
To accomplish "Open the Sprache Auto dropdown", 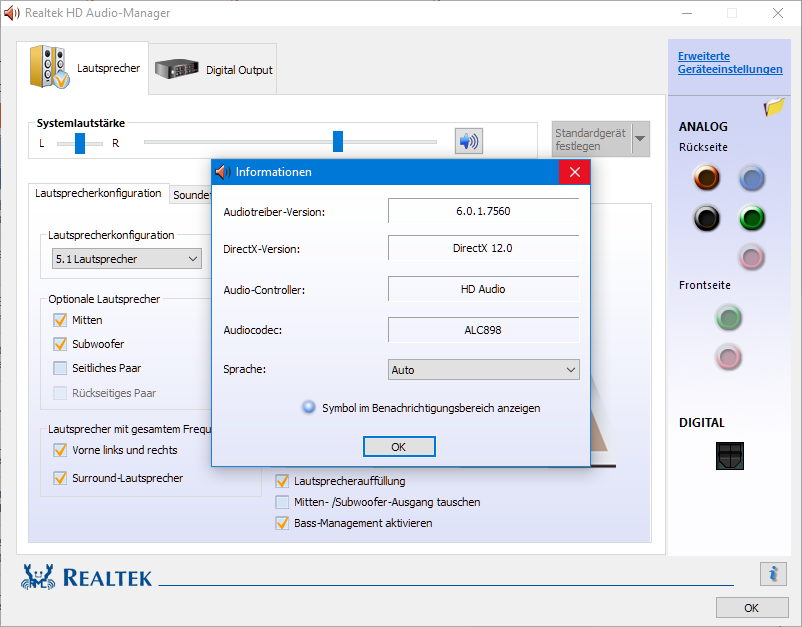I will [483, 370].
